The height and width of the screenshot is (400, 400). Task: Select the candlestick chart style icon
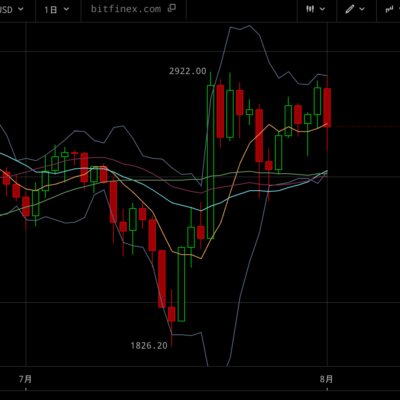coord(310,9)
